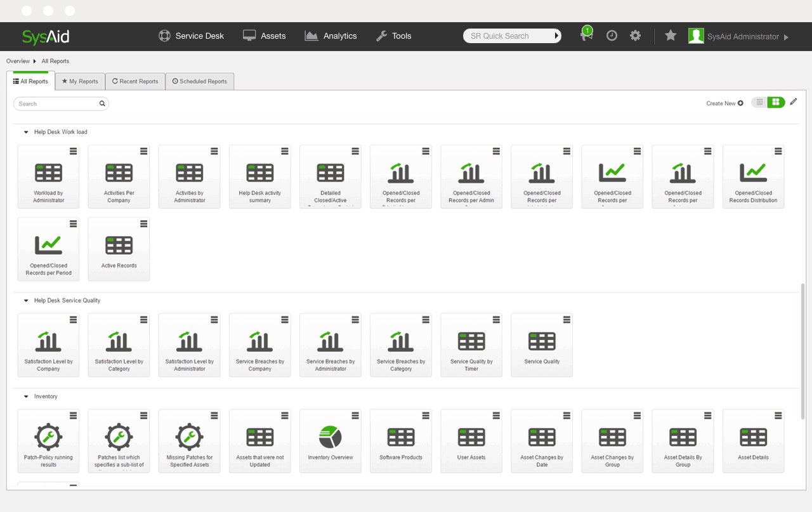This screenshot has width=812, height=512.
Task: Open the Opened/Closed Records Distribution report
Action: pyautogui.click(x=753, y=176)
